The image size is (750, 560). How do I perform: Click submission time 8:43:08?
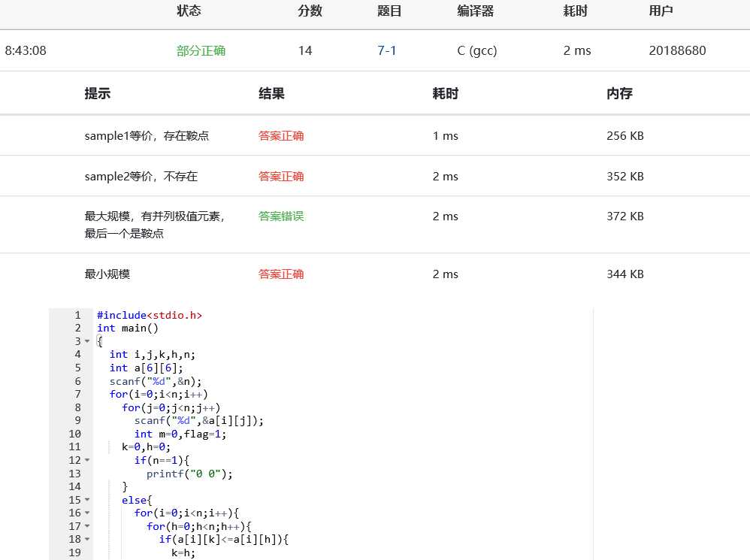pyautogui.click(x=26, y=50)
